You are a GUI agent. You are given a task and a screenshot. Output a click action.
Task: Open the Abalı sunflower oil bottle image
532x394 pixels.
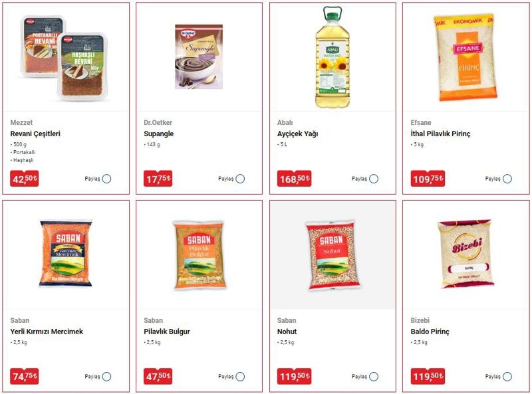(332, 57)
